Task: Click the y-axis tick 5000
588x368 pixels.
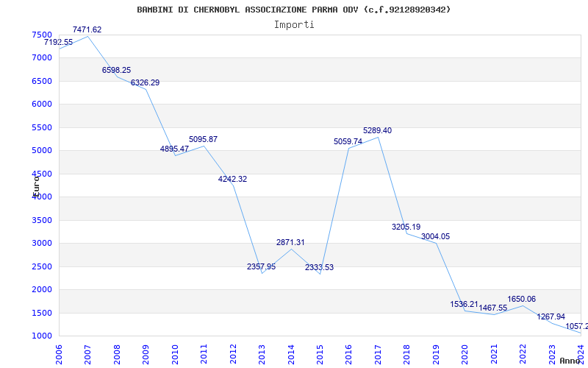Action: (42, 151)
